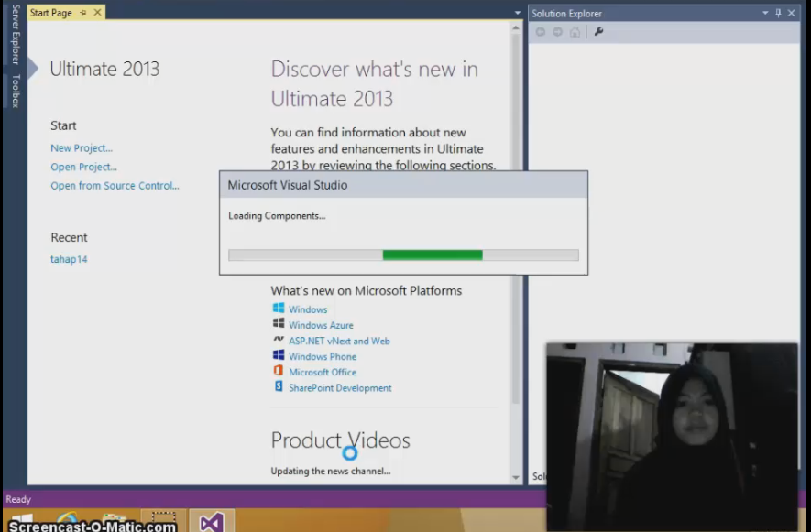811x532 pixels.
Task: Click the SharePoint logo icon
Action: coord(279,386)
